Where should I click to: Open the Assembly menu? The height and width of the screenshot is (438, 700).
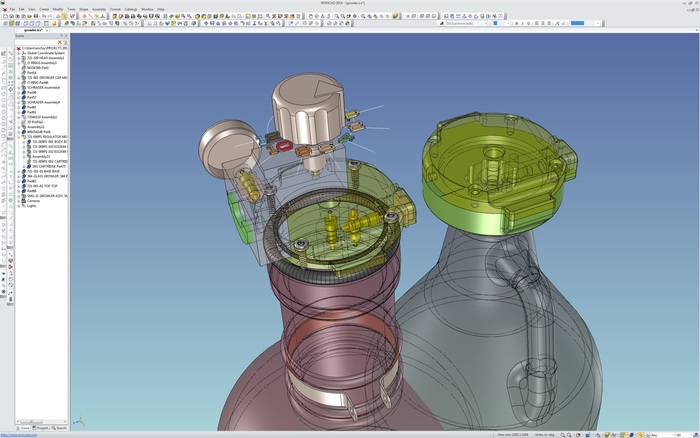click(x=99, y=9)
